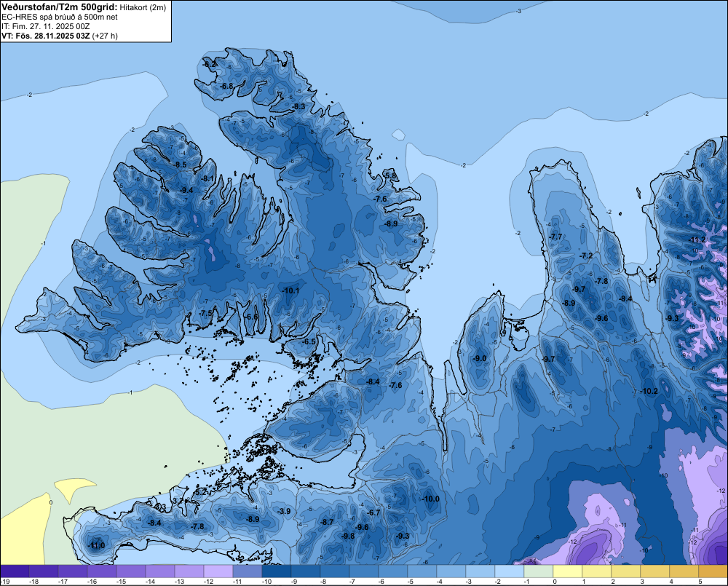The width and height of the screenshot is (728, 586).
Task: Click the 'EC-HRES spá brúuð á 500m net' line
Action: 60,17
